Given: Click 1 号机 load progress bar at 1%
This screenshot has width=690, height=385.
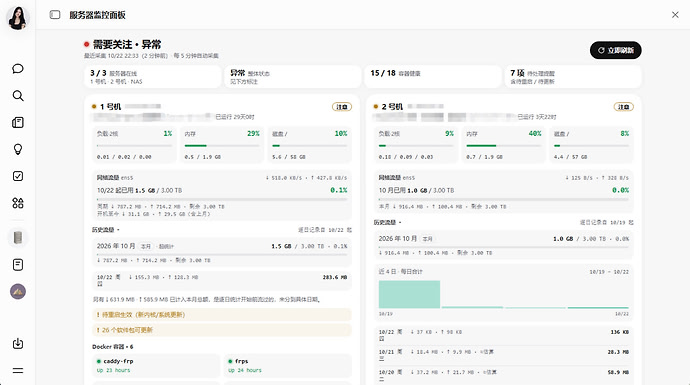Looking at the screenshot, I should coord(134,146).
